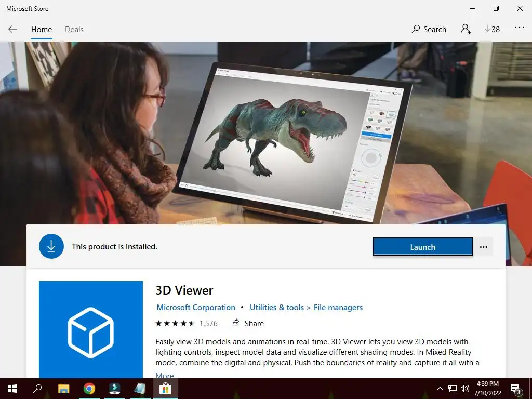Open the Utilities & tools category
Screen dimensions: 532x399
pos(277,308)
